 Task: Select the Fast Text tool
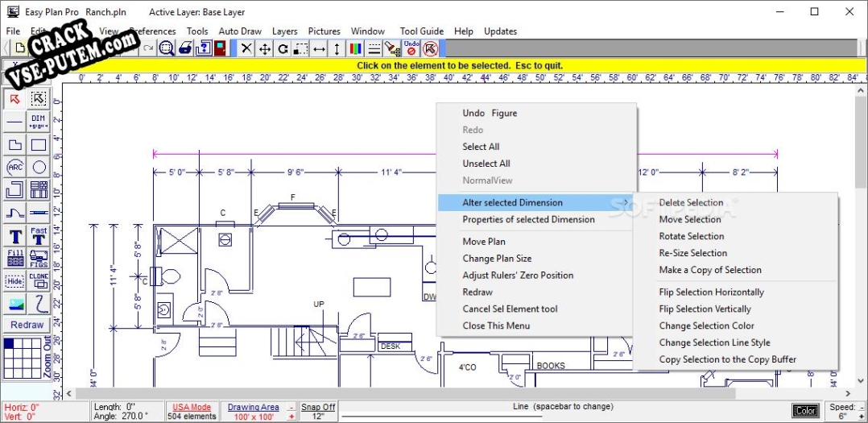[39, 235]
